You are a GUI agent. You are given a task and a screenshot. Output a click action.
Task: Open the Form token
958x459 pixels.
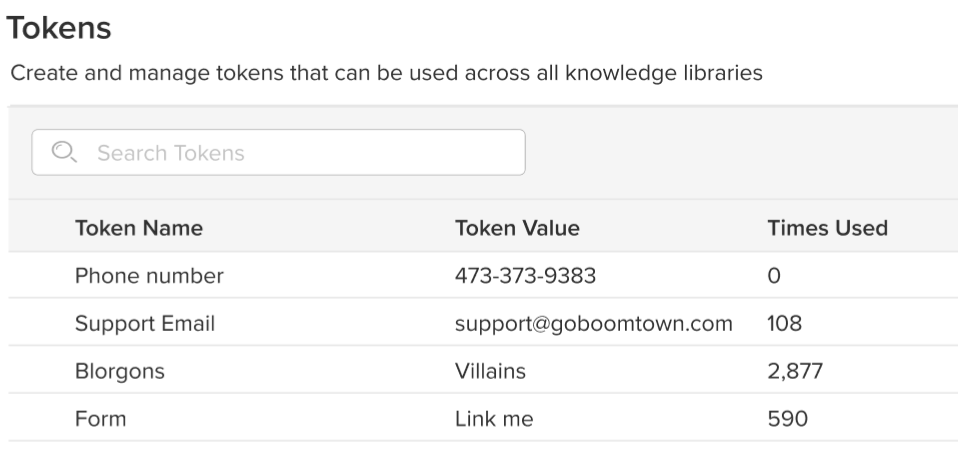[101, 419]
